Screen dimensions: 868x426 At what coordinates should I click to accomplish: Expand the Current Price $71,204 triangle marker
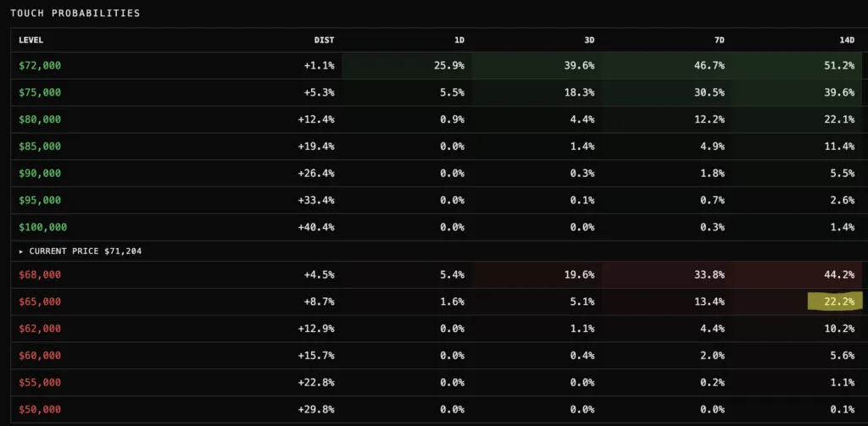click(23, 252)
